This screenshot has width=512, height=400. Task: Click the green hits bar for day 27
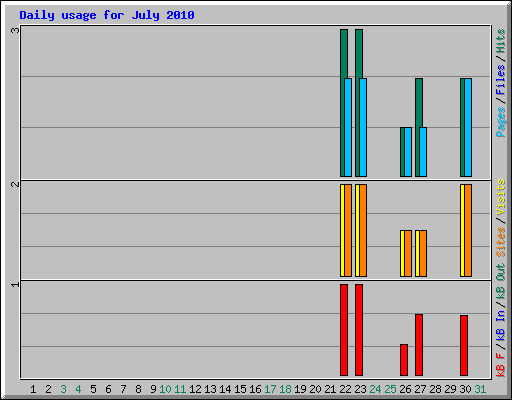[419, 103]
